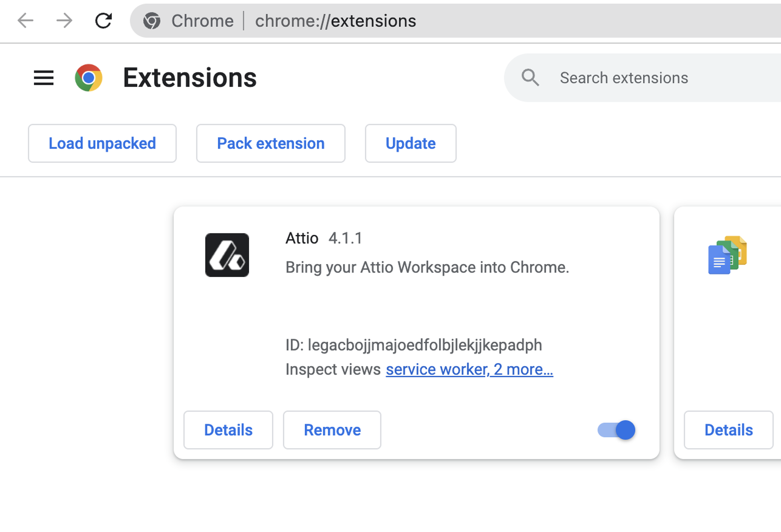This screenshot has width=781, height=532.
Task: Click Pack extension button
Action: (x=271, y=144)
